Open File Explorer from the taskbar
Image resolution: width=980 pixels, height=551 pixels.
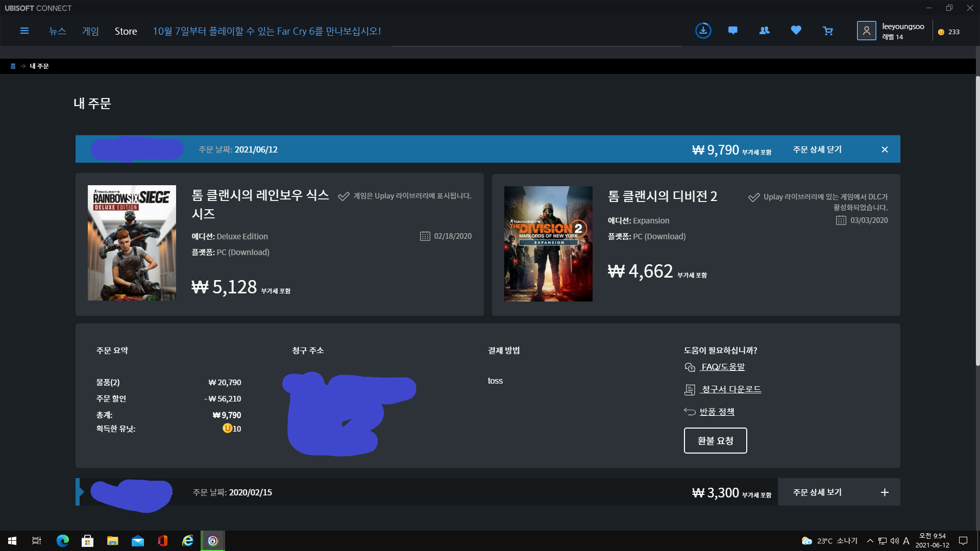click(112, 541)
